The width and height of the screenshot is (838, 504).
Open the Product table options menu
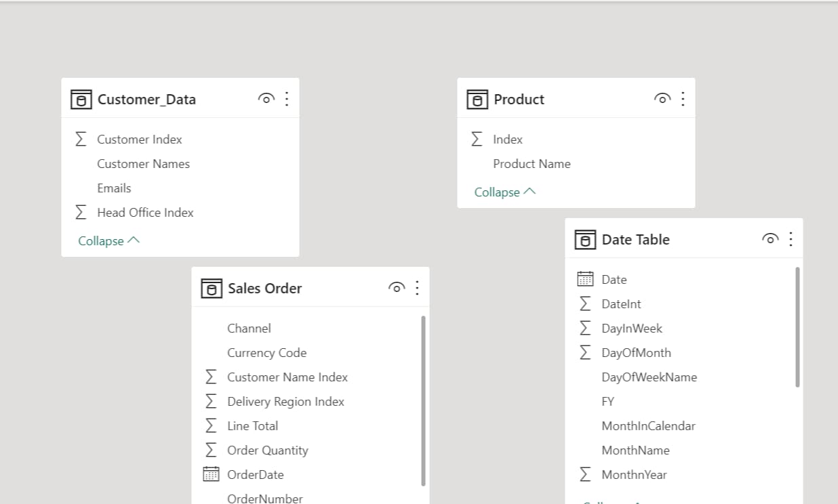(683, 98)
